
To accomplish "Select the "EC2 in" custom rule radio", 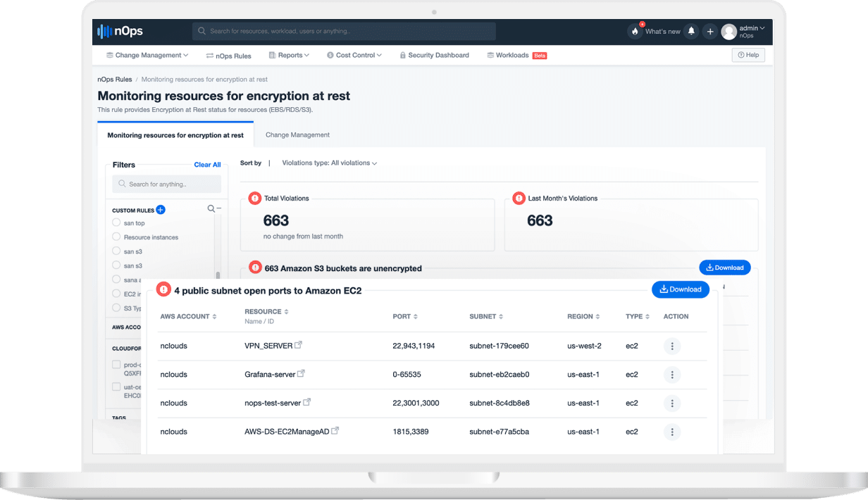I will point(116,293).
